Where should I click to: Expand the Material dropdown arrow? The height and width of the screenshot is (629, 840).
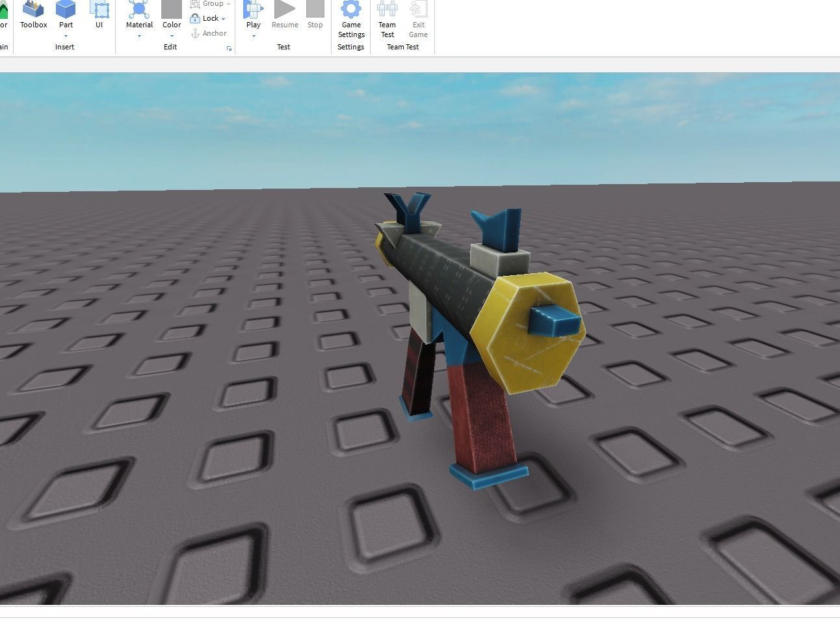(x=139, y=36)
